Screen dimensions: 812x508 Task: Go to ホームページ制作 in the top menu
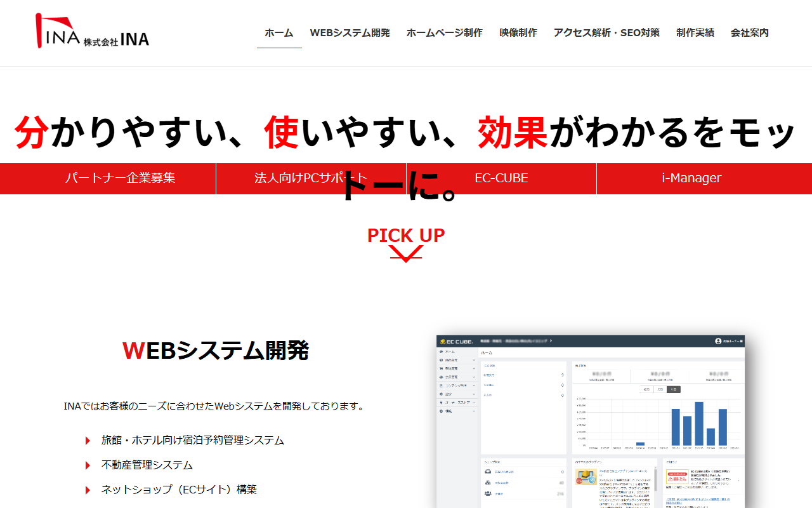[x=444, y=33]
